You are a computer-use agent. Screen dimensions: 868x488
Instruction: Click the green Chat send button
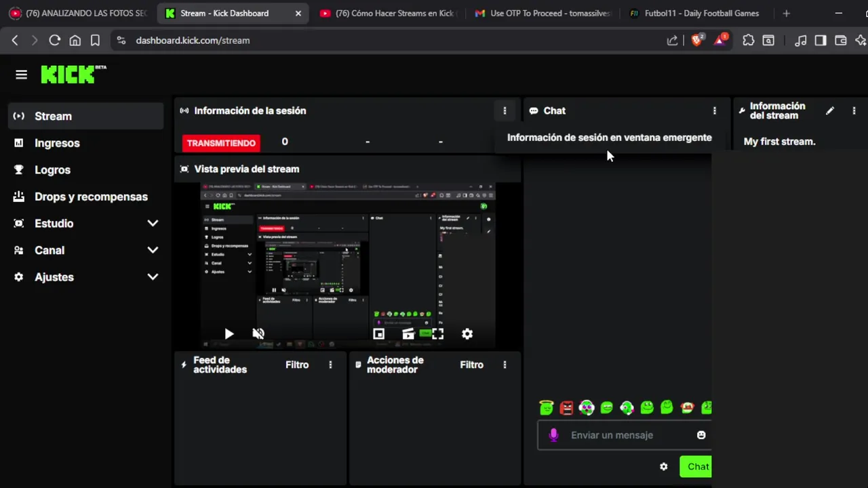(696, 466)
